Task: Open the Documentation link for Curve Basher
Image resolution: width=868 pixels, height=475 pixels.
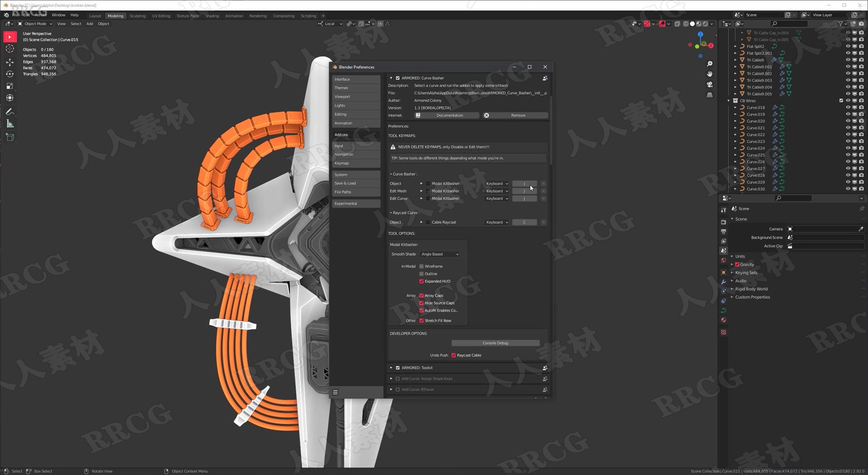Action: (x=447, y=115)
